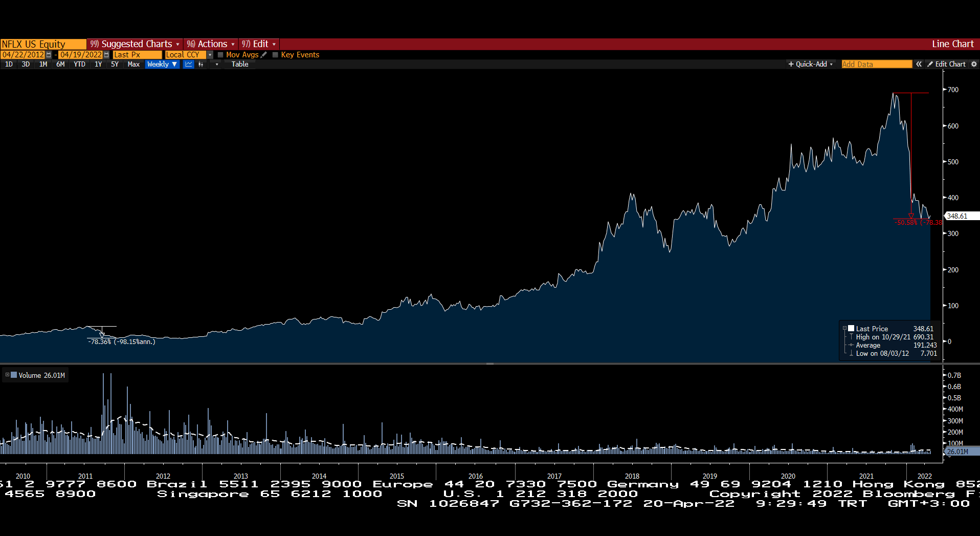Select the 6M range tab
The width and height of the screenshot is (980, 536).
coord(60,64)
